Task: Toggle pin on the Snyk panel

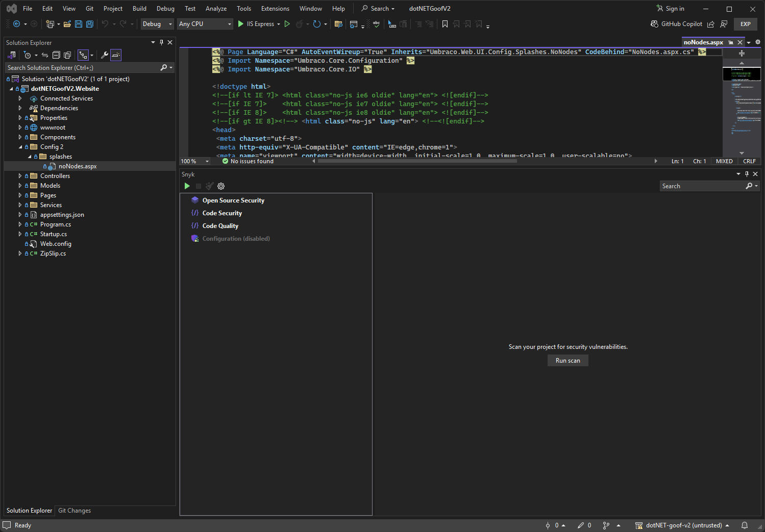Action: [747, 174]
